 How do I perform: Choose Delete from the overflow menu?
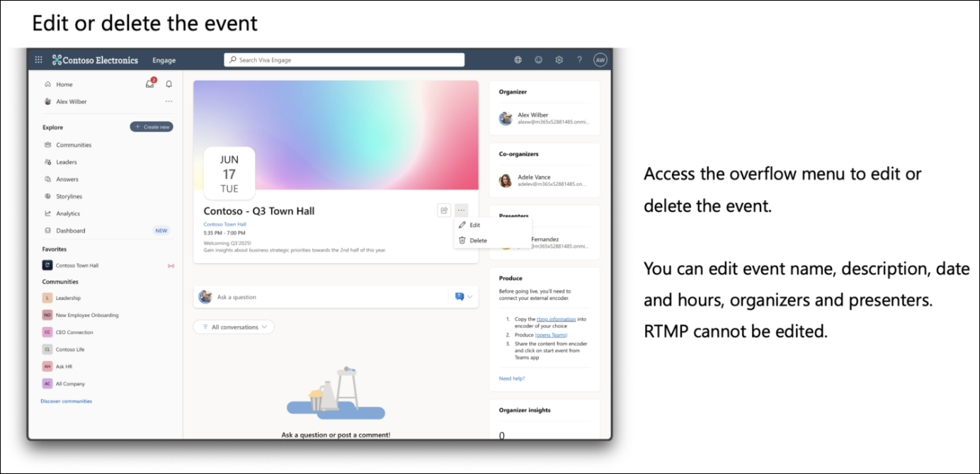[477, 241]
